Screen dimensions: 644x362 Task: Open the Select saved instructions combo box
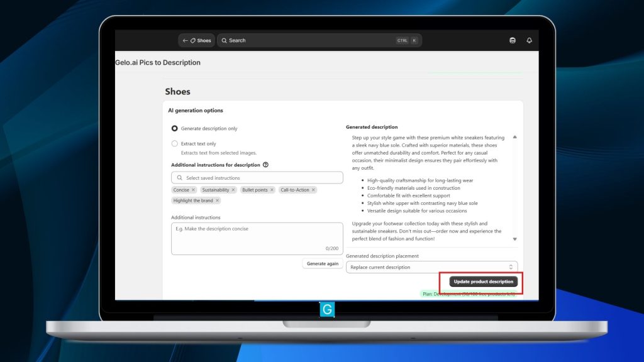tap(257, 178)
